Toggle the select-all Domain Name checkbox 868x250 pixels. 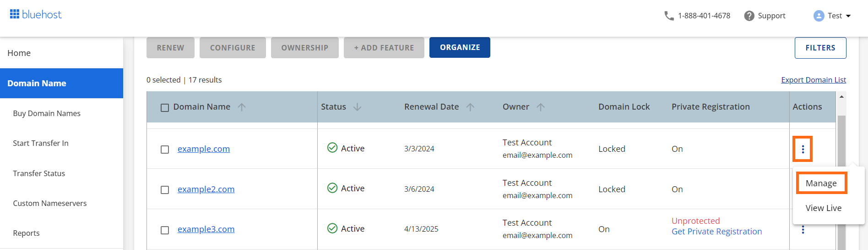click(x=165, y=108)
